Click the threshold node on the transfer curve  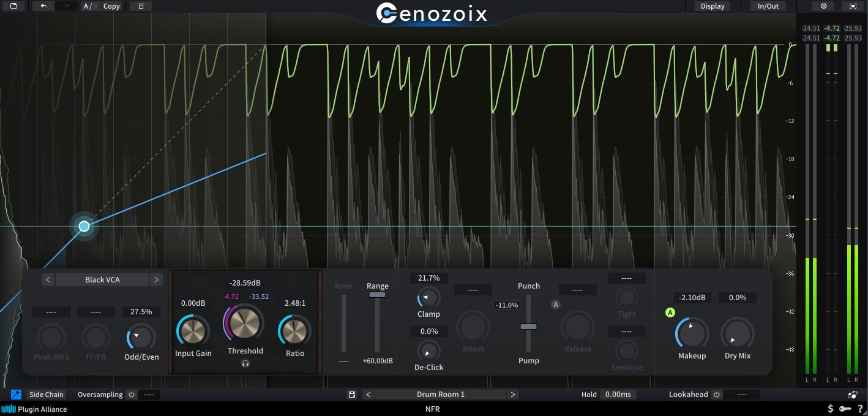point(84,226)
